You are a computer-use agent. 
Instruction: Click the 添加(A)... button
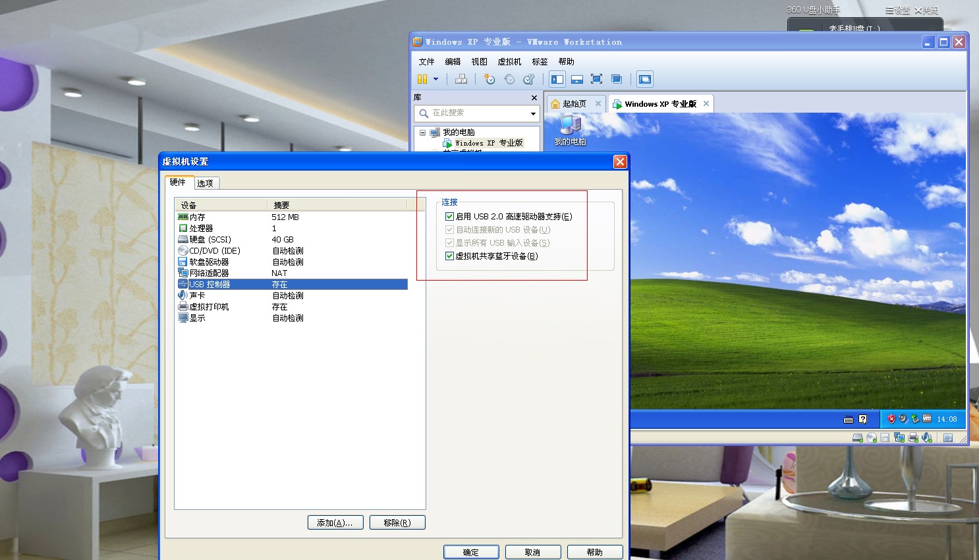coord(335,522)
